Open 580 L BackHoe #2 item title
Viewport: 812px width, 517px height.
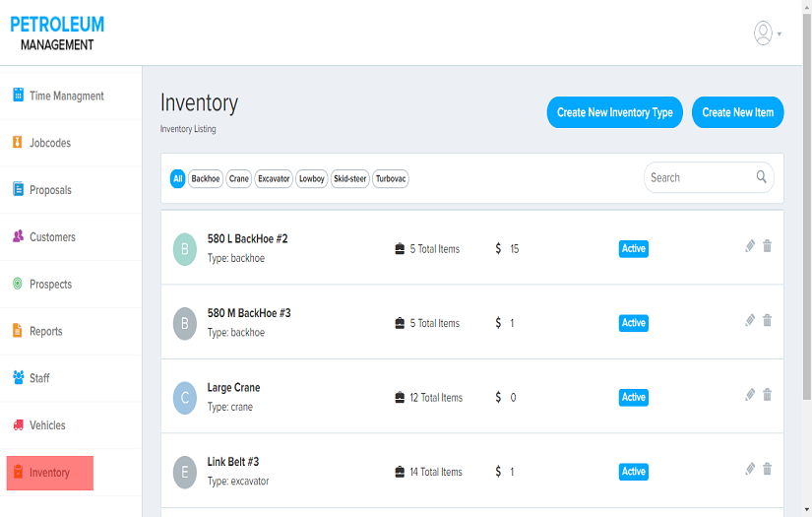point(247,239)
